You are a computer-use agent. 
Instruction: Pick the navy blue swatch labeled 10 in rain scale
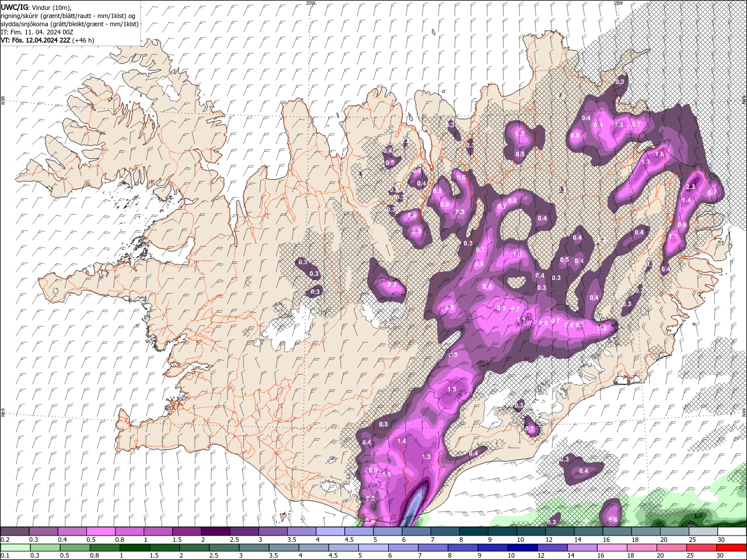(x=522, y=548)
